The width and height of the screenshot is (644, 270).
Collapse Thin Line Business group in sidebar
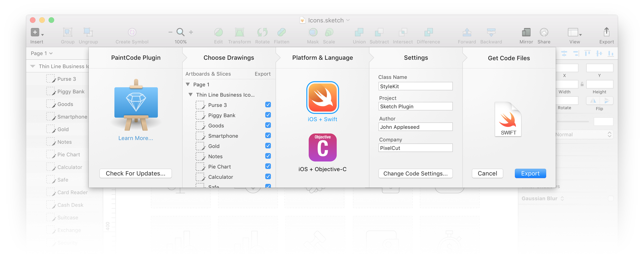pyautogui.click(x=32, y=66)
